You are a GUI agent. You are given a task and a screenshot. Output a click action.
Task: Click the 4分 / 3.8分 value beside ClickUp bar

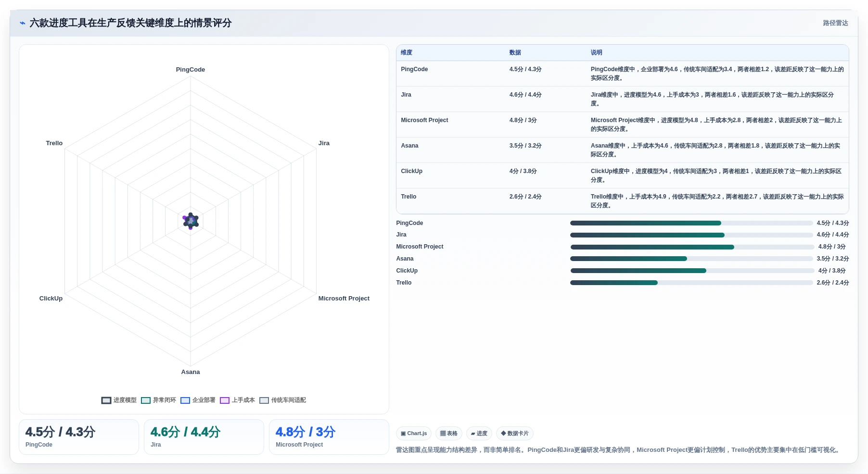click(x=832, y=271)
